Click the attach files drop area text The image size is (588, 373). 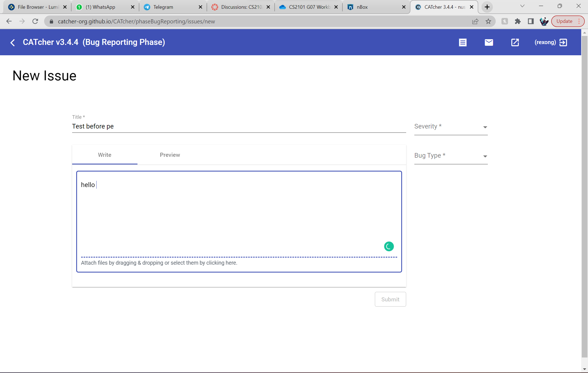159,263
